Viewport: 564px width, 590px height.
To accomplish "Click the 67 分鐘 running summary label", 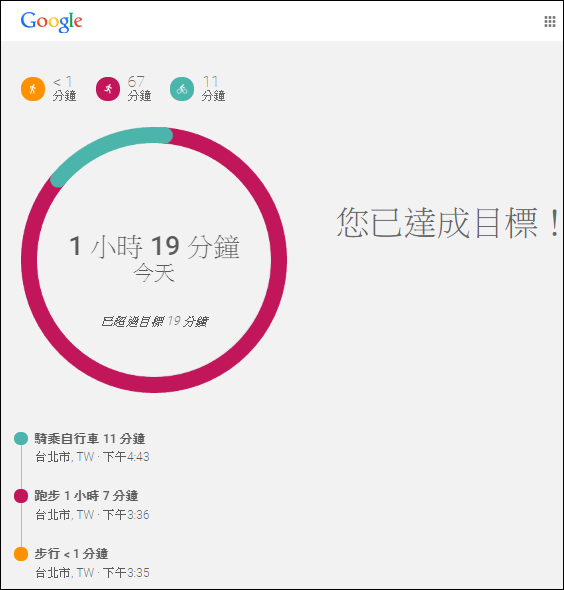I will tap(139, 89).
